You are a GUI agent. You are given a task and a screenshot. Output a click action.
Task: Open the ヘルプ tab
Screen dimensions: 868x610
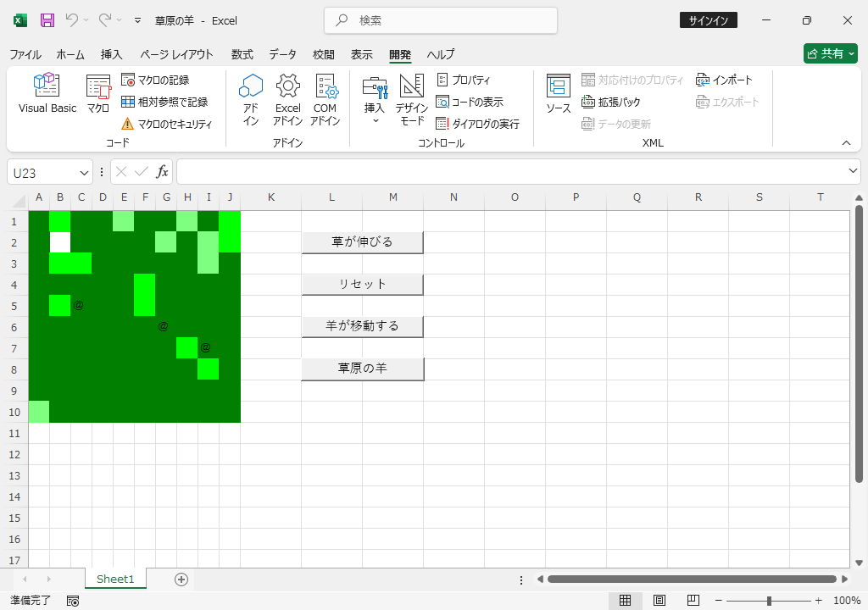[441, 54]
